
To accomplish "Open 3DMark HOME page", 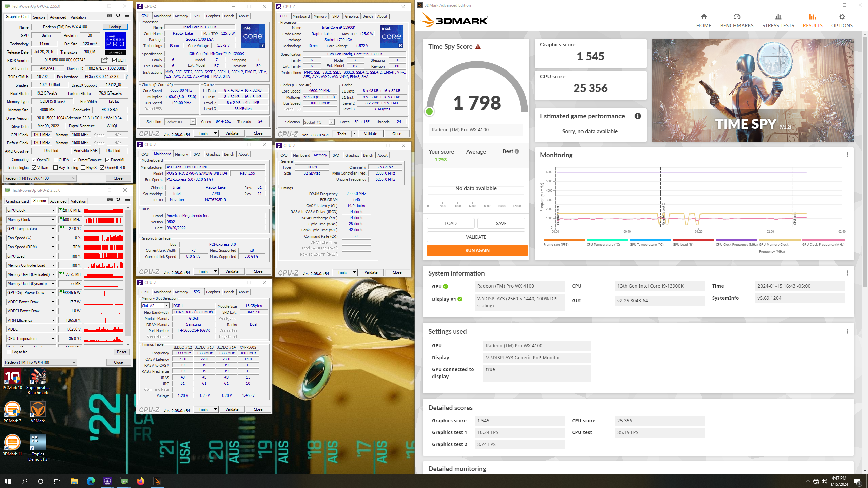I will click(704, 21).
